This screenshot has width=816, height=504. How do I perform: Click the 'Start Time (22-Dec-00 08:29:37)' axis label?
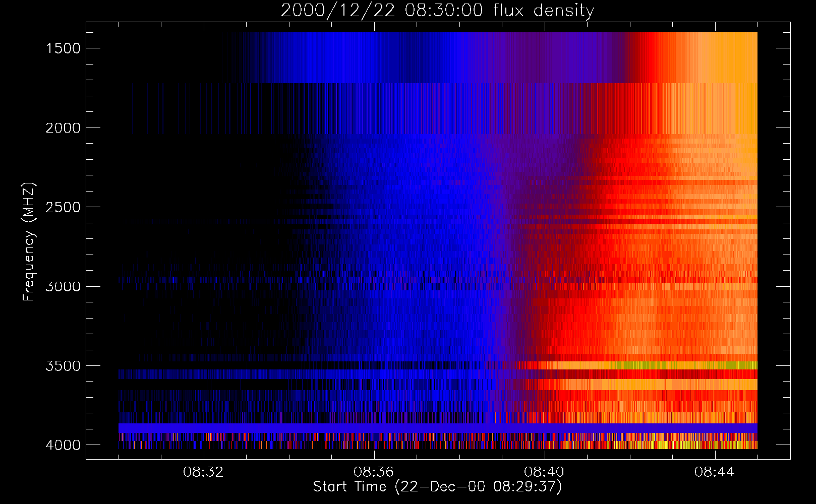click(x=437, y=487)
